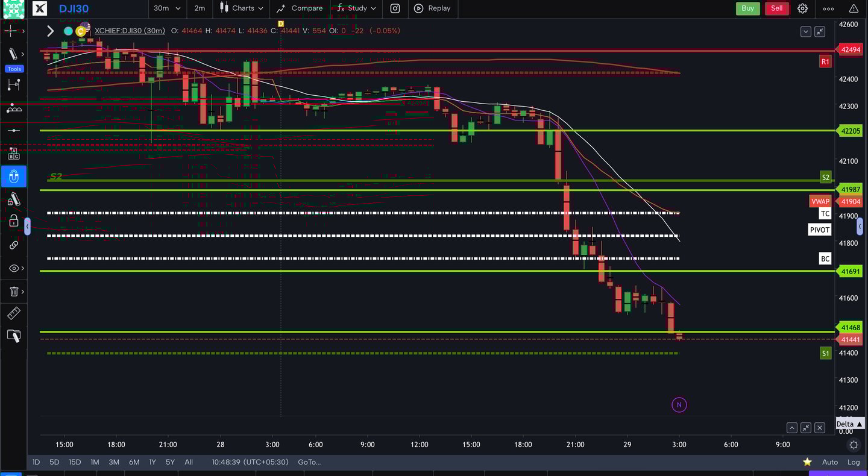Open the 30m timeframe dropdown
Screen dimensions: 868x476
coord(167,8)
